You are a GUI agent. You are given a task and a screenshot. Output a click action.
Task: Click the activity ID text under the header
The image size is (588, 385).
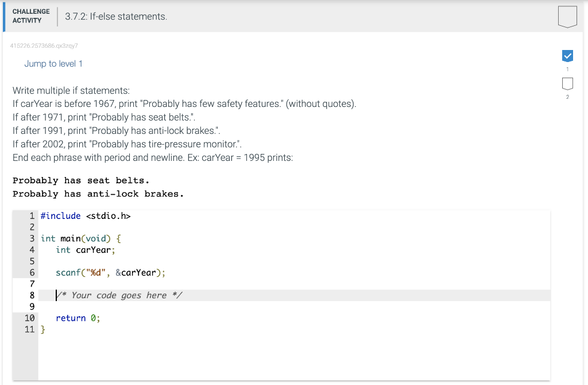(44, 45)
